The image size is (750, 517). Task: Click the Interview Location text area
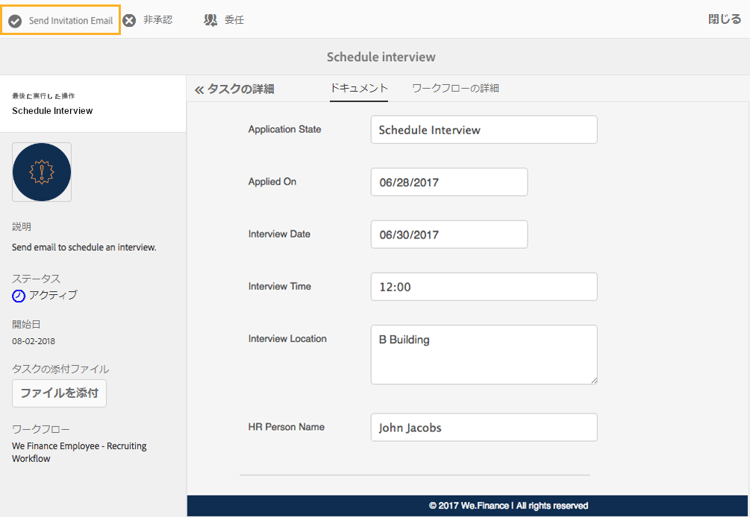tap(484, 354)
